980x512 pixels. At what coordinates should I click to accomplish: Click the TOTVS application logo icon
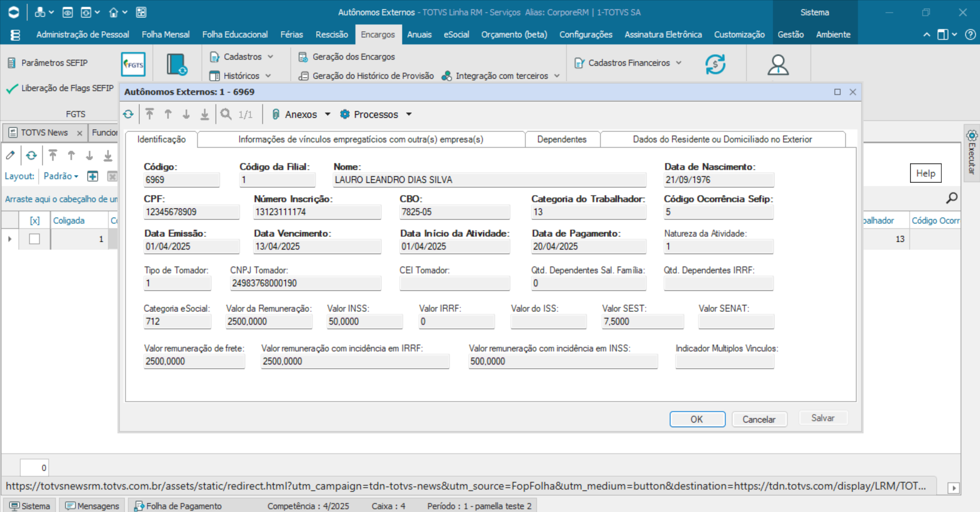14,12
